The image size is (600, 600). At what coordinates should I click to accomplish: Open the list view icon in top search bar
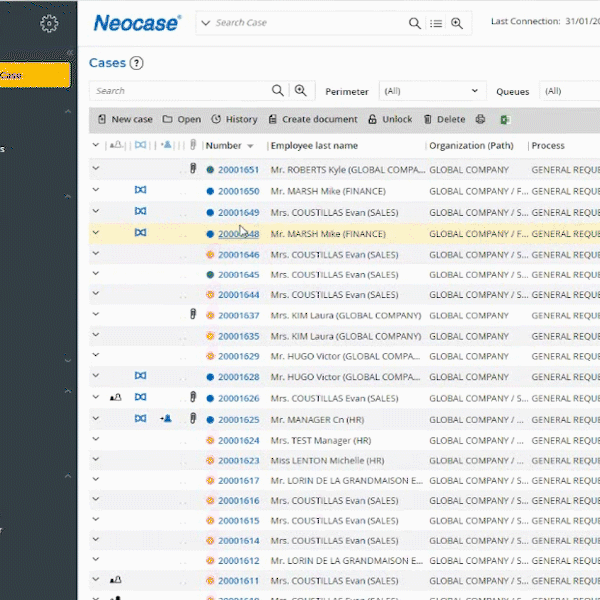click(x=436, y=23)
